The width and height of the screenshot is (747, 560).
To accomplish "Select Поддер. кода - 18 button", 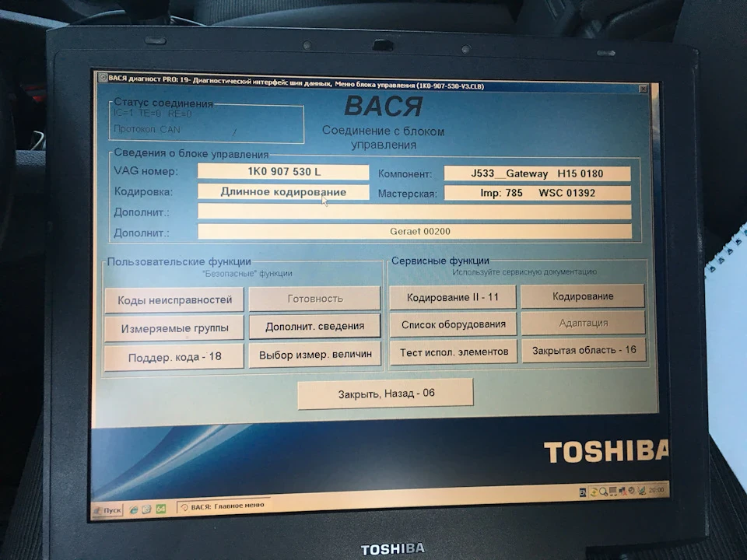I will (x=174, y=357).
